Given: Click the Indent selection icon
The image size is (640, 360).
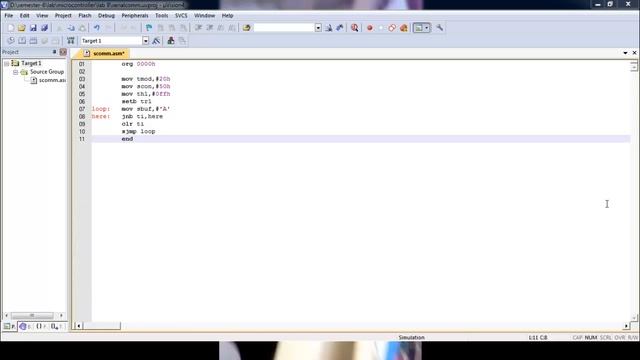Looking at the screenshot, I should pyautogui.click(x=198, y=28).
